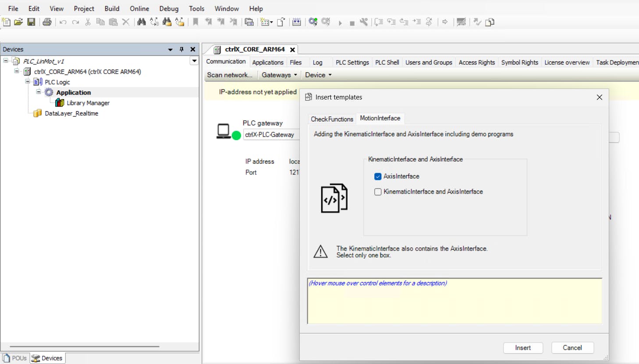Click the Library Manager books icon
The height and width of the screenshot is (364, 639).
(x=60, y=103)
